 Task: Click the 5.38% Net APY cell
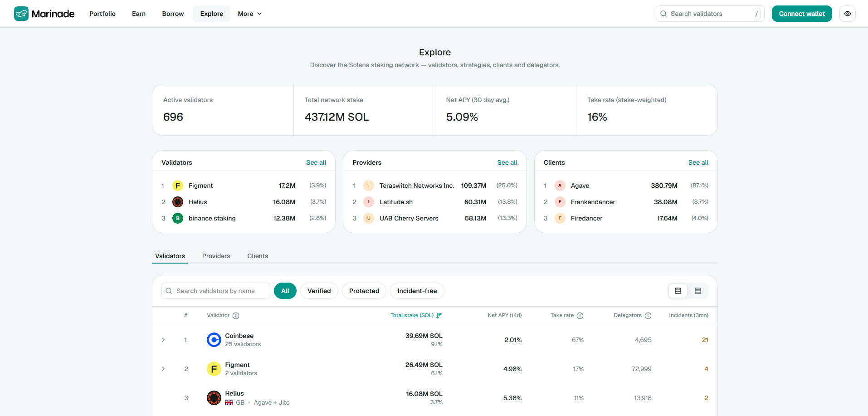(512, 398)
